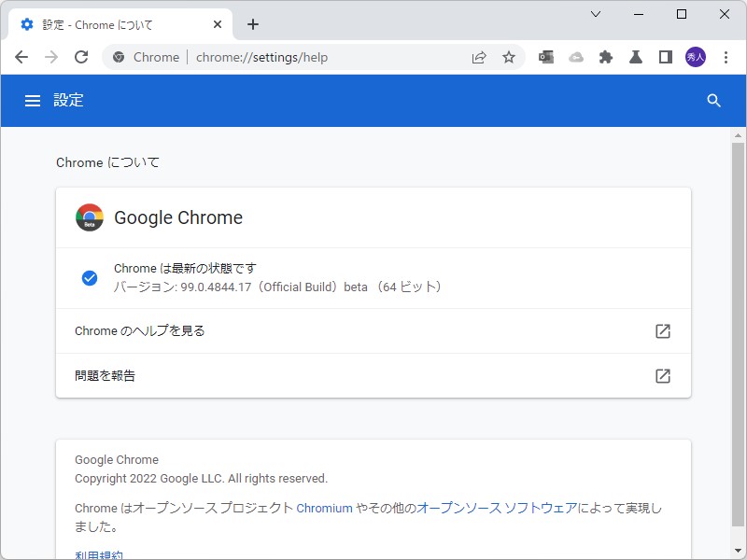747x560 pixels.
Task: Bookmark this page with the star icon
Action: point(509,57)
